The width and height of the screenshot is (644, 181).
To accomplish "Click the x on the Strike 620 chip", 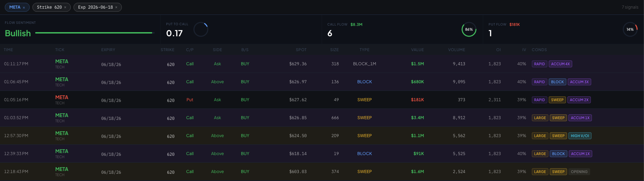I will click(x=65, y=7).
